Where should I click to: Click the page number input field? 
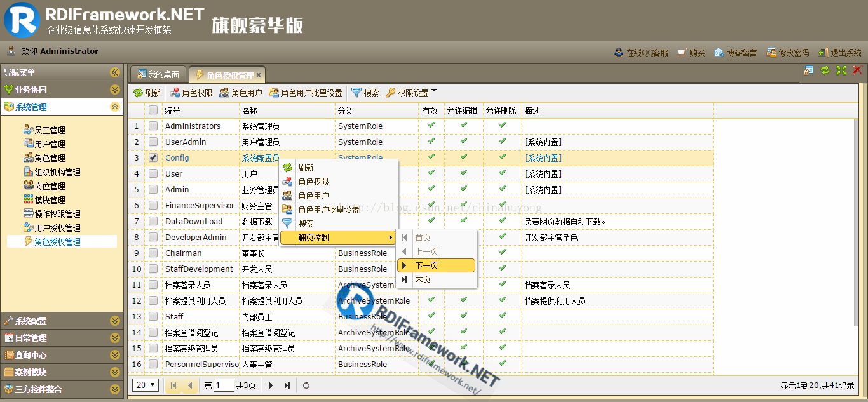click(224, 385)
